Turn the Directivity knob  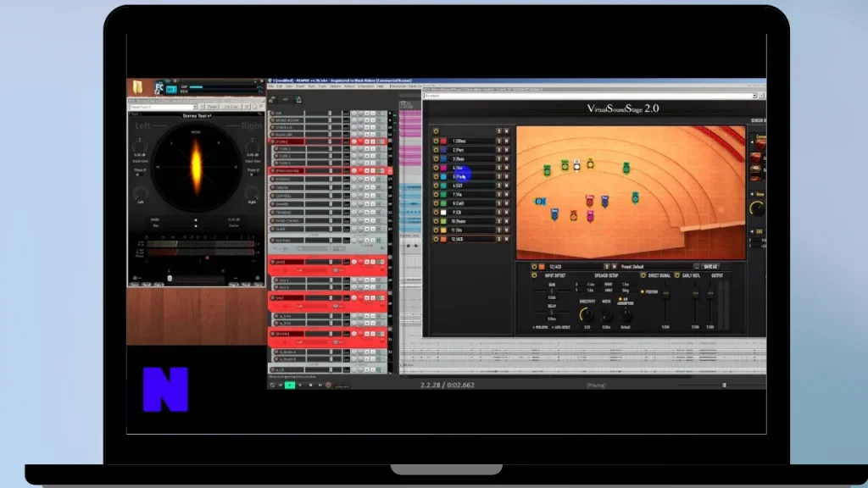coord(586,315)
